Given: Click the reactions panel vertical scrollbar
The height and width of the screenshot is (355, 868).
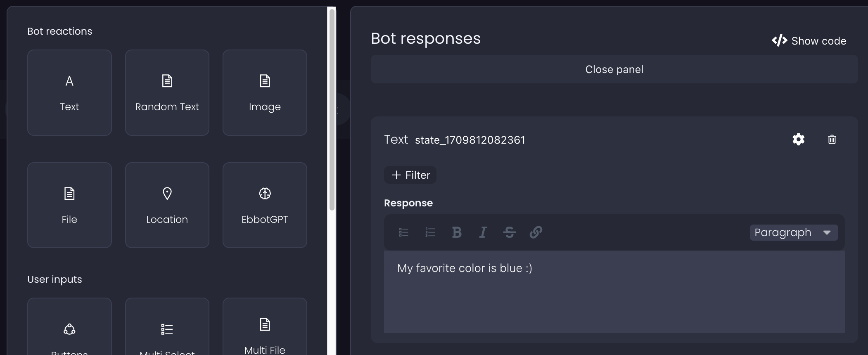Looking at the screenshot, I should click(332, 110).
